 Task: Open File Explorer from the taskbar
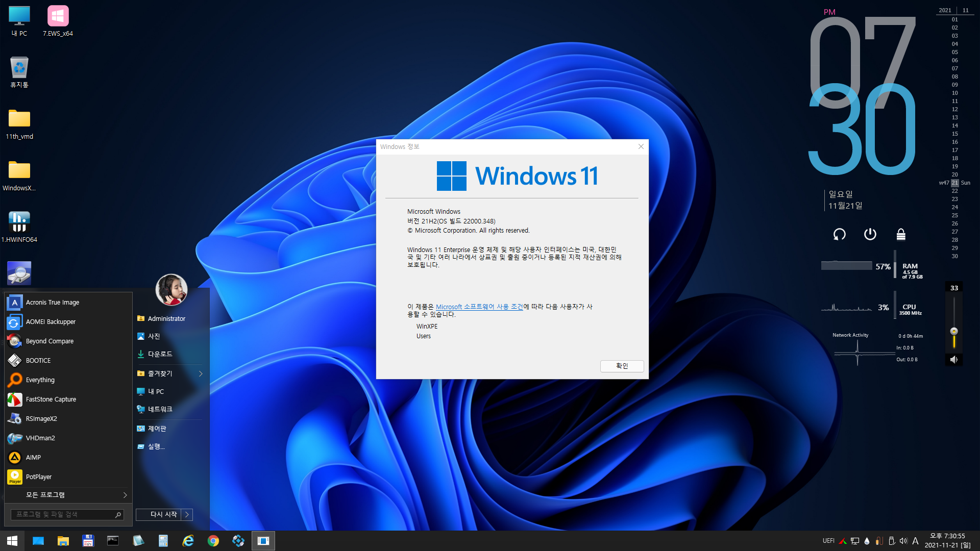click(x=63, y=541)
